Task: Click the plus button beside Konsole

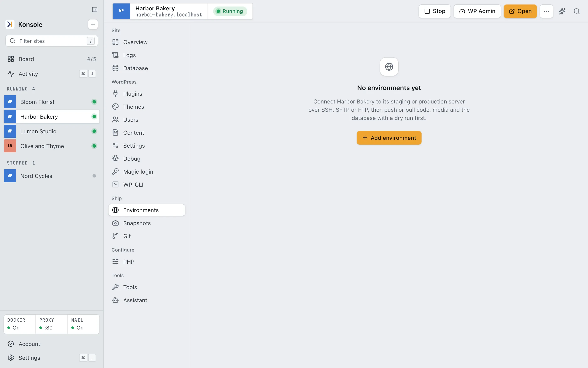Action: point(93,24)
